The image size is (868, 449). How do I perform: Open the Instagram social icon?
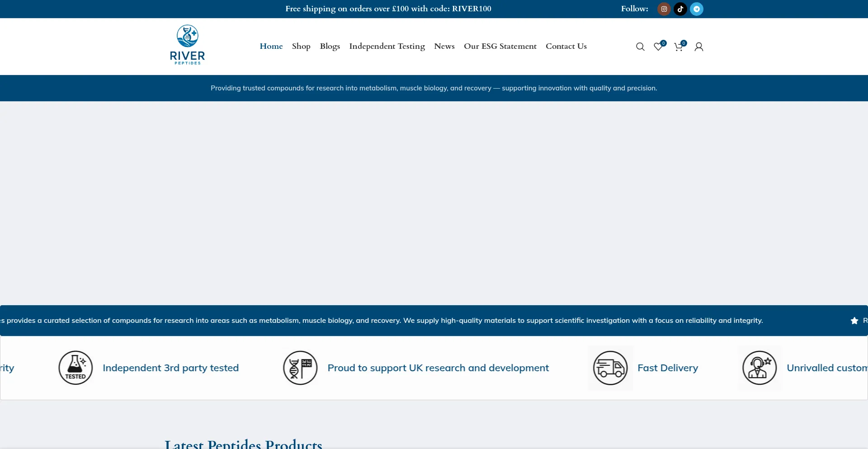664,9
